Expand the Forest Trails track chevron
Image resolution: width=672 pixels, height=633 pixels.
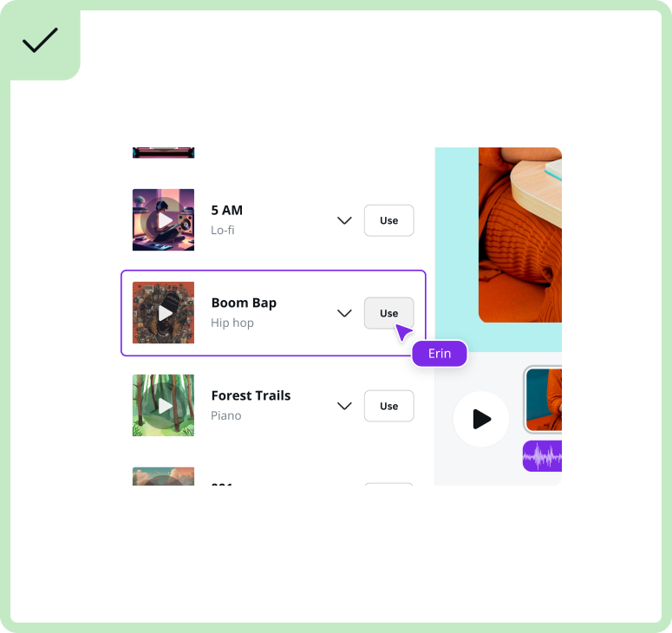click(x=344, y=406)
